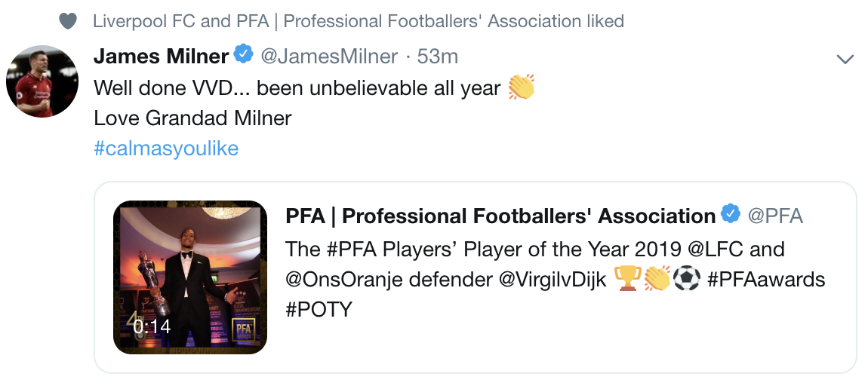The width and height of the screenshot is (868, 392).
Task: Expand the tweet options chevron menu
Action: click(845, 58)
